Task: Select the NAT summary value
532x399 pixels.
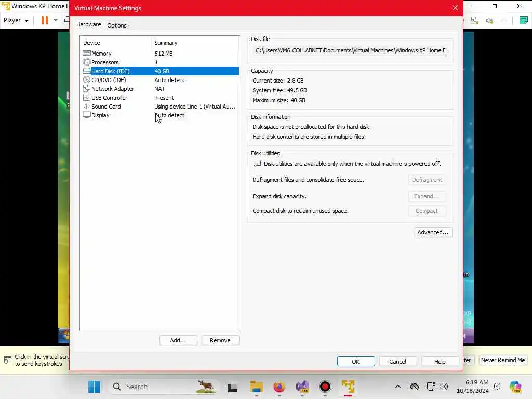Action: tap(159, 89)
